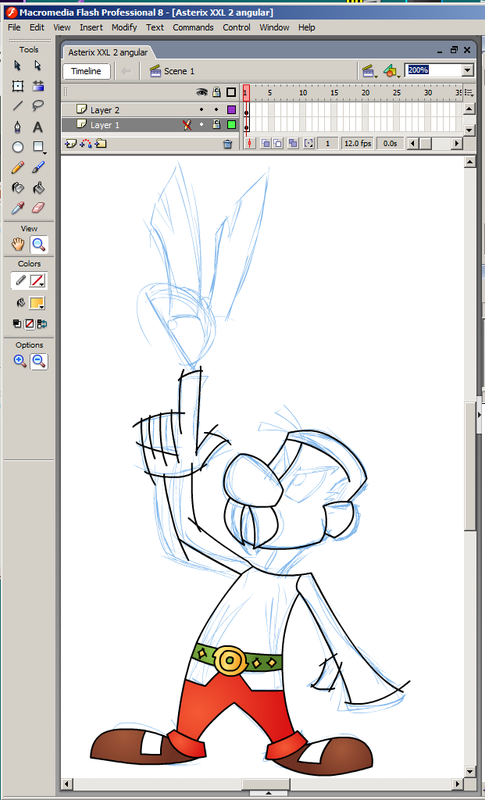This screenshot has height=800, width=485.
Task: Click the No Color button
Action: pyautogui.click(x=30, y=324)
